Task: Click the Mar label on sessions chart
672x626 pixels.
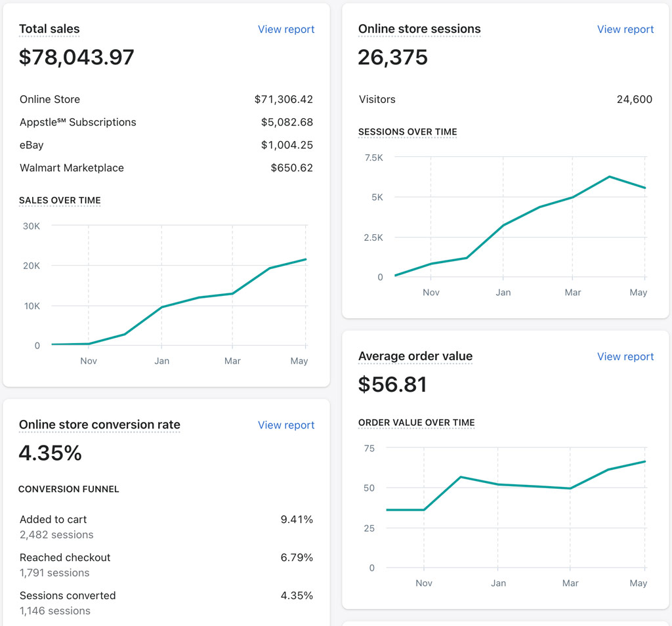Action: tap(572, 292)
